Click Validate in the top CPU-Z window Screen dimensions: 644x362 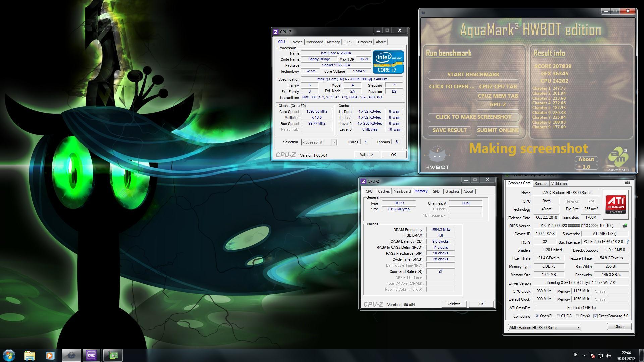[366, 155]
